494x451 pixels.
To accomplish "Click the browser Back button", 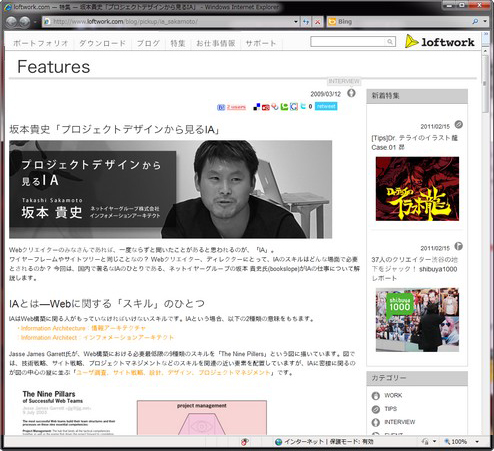I will [12, 22].
